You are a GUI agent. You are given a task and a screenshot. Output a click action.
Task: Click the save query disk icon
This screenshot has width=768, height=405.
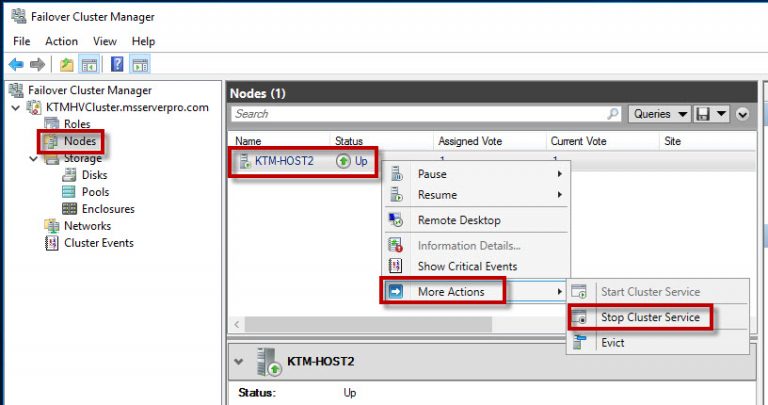(703, 114)
